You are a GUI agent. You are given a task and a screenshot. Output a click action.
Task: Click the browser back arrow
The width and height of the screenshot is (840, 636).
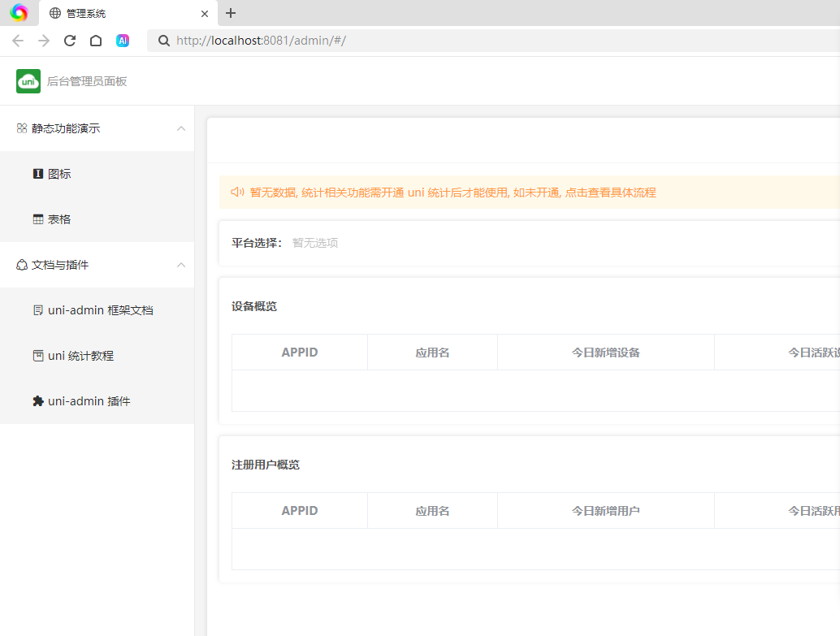pos(18,41)
